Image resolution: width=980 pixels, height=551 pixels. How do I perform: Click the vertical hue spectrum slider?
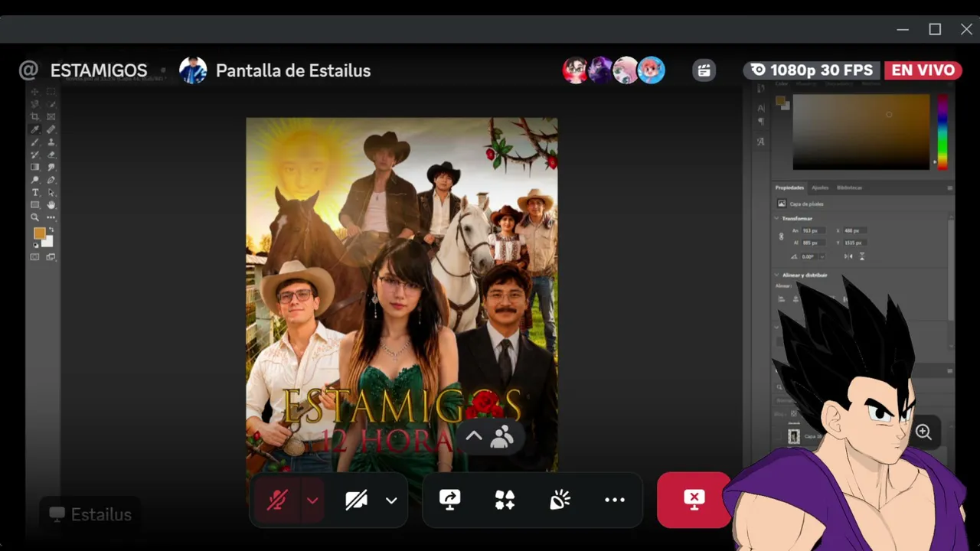click(942, 132)
